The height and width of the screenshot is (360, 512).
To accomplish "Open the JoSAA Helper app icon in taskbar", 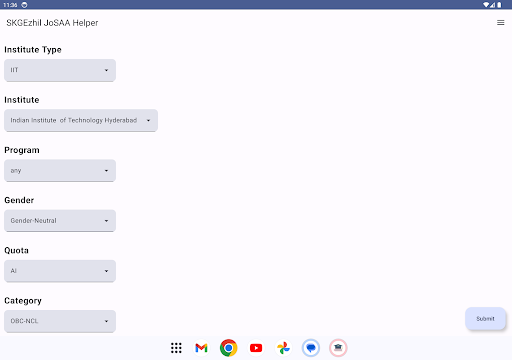I will tap(338, 348).
